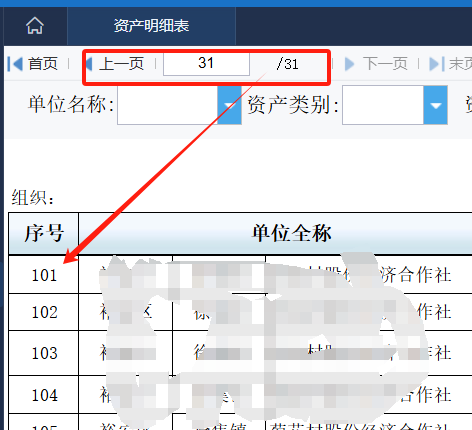Click inside the 单位名称 input box

pos(167,105)
